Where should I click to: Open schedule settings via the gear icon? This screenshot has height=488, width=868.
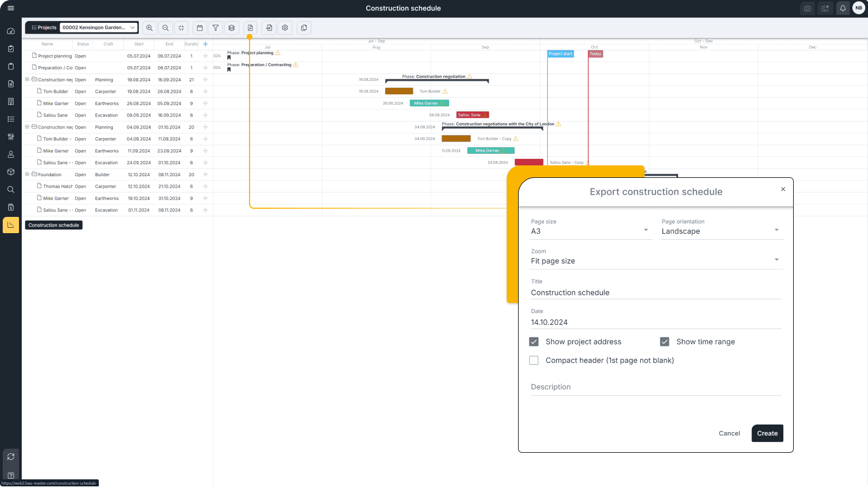coord(285,28)
